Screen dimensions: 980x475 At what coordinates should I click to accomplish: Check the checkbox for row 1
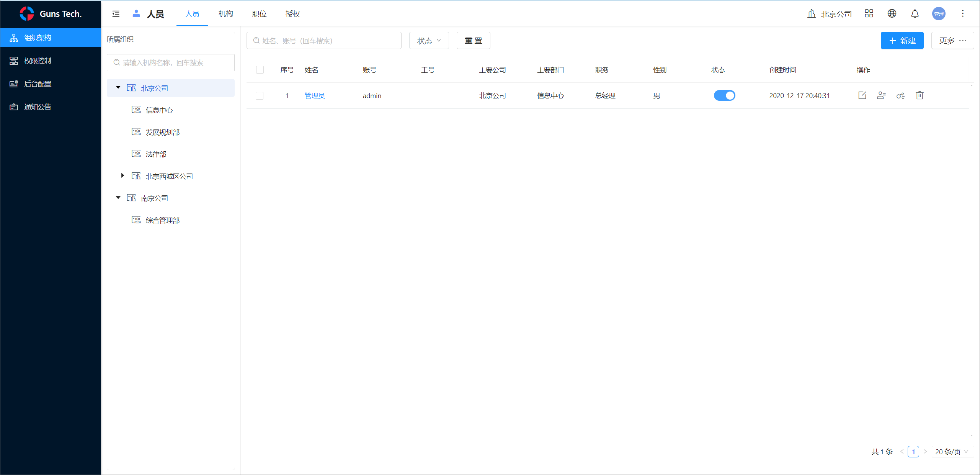click(260, 95)
